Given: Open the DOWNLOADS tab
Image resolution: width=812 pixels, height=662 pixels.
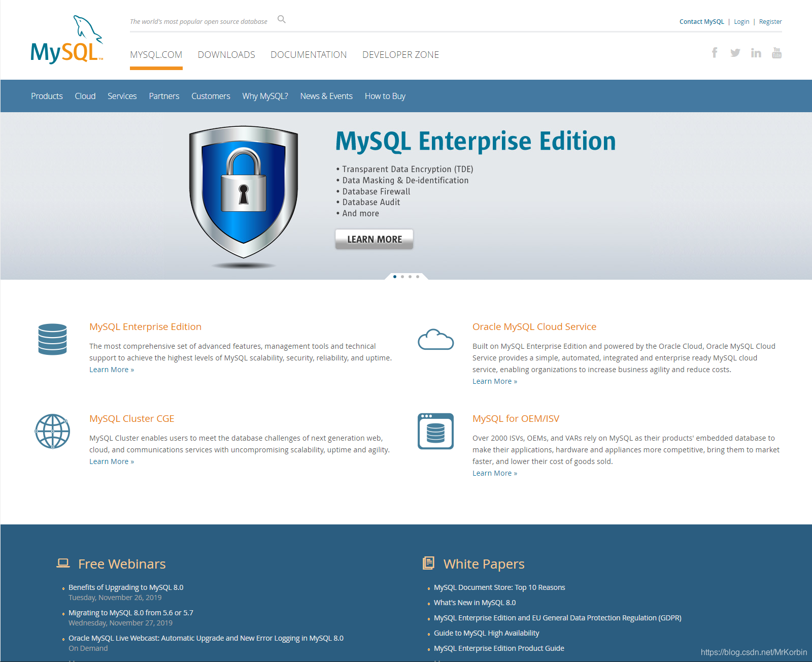Looking at the screenshot, I should [226, 55].
